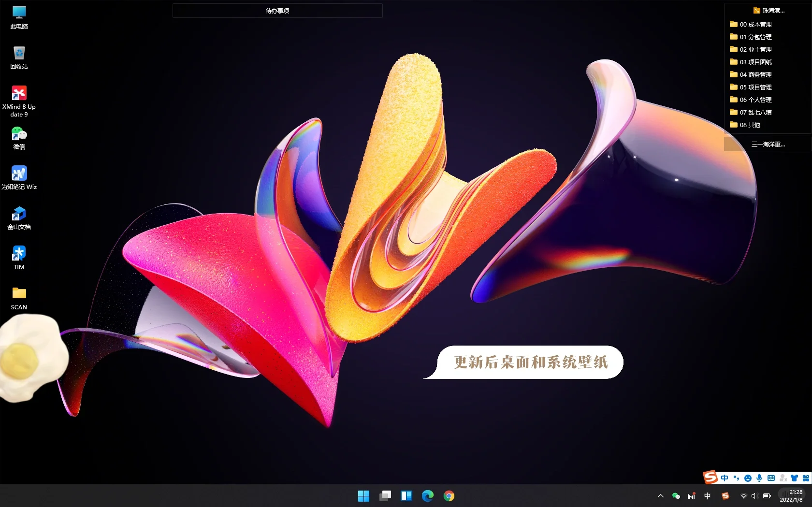The height and width of the screenshot is (507, 812).
Task: Open the Sogou toolbox grid icon
Action: 806,478
